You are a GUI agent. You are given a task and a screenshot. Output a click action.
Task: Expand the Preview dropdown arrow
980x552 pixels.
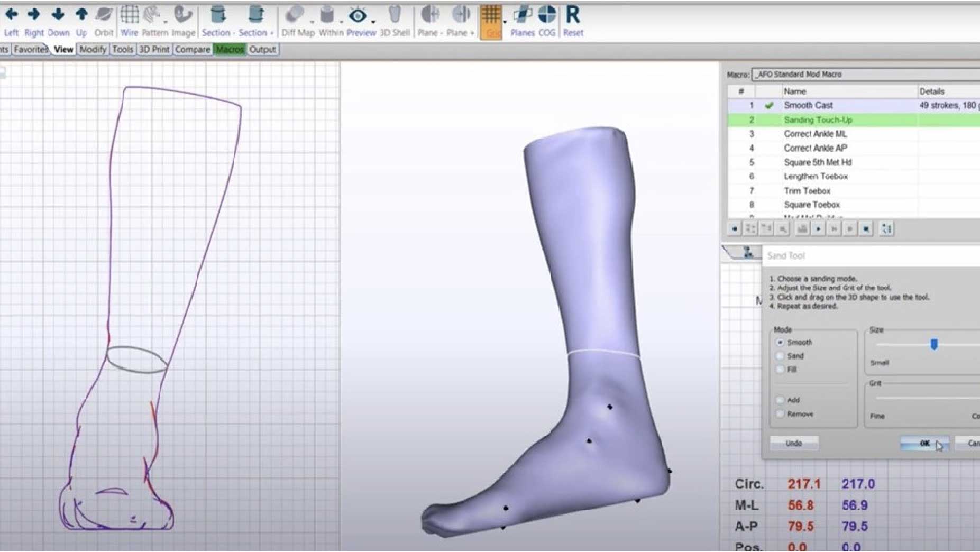tap(373, 23)
